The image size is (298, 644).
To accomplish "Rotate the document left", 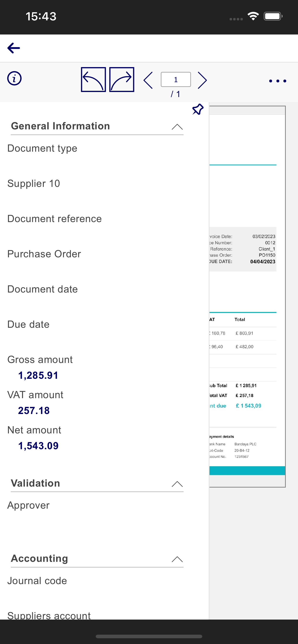I will pos(93,80).
